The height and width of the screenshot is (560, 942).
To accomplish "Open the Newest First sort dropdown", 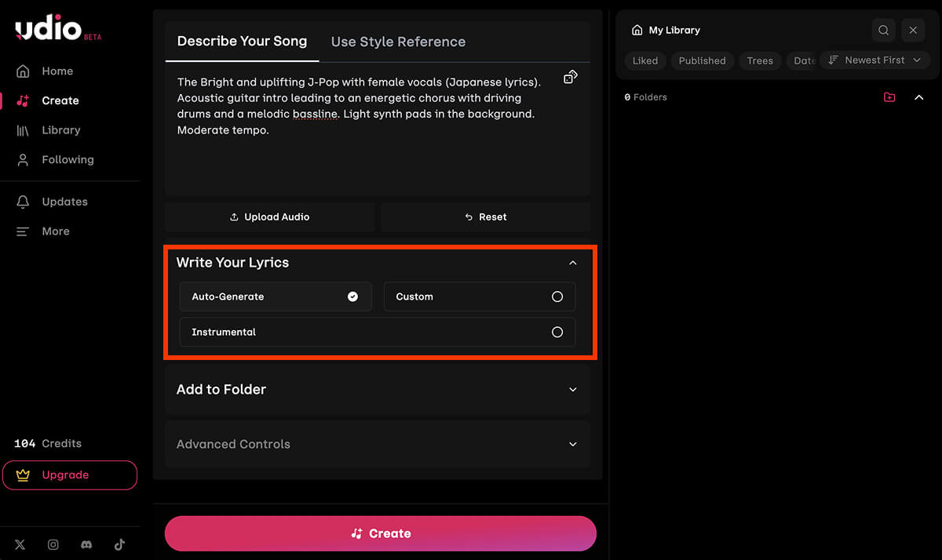I will pos(874,60).
